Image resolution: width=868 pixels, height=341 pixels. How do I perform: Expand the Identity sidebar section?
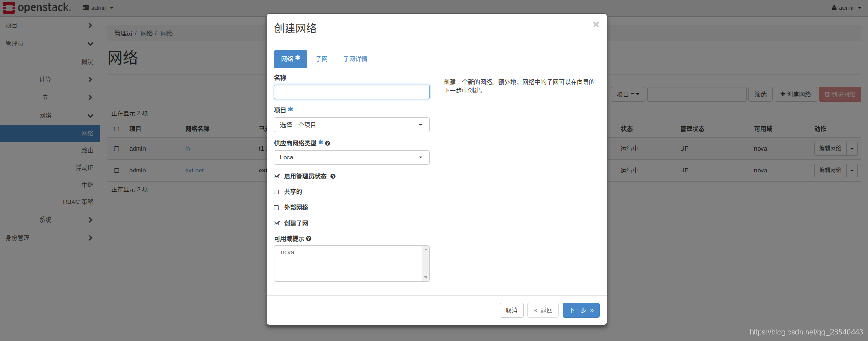click(50, 238)
